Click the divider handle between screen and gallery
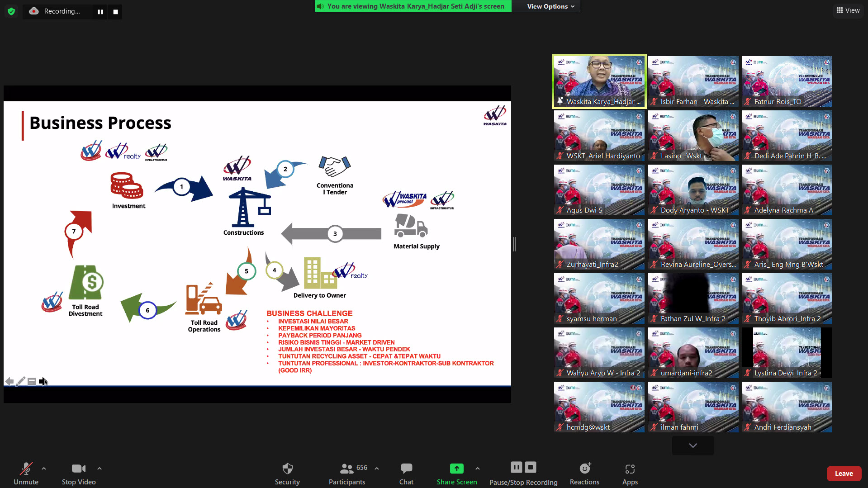868x488 pixels. point(514,244)
